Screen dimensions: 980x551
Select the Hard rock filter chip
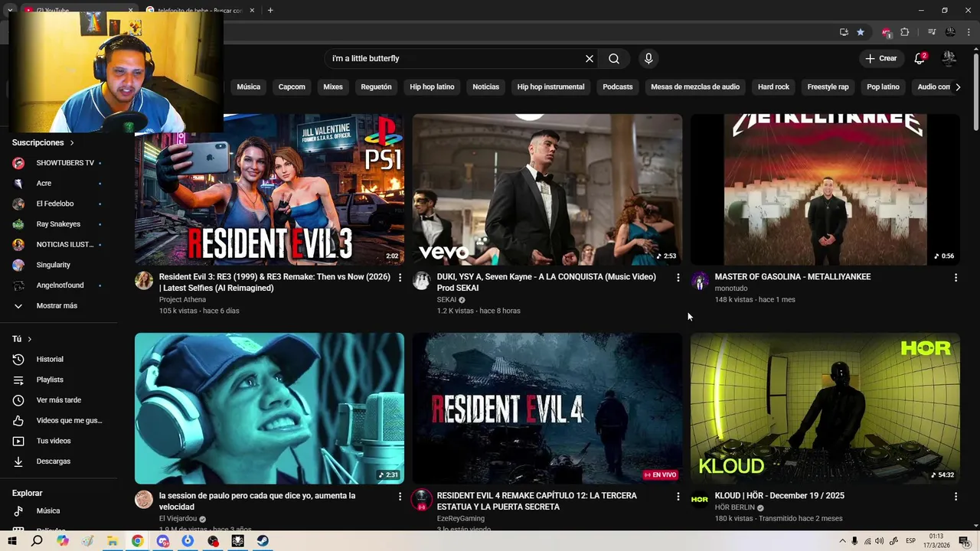773,86
